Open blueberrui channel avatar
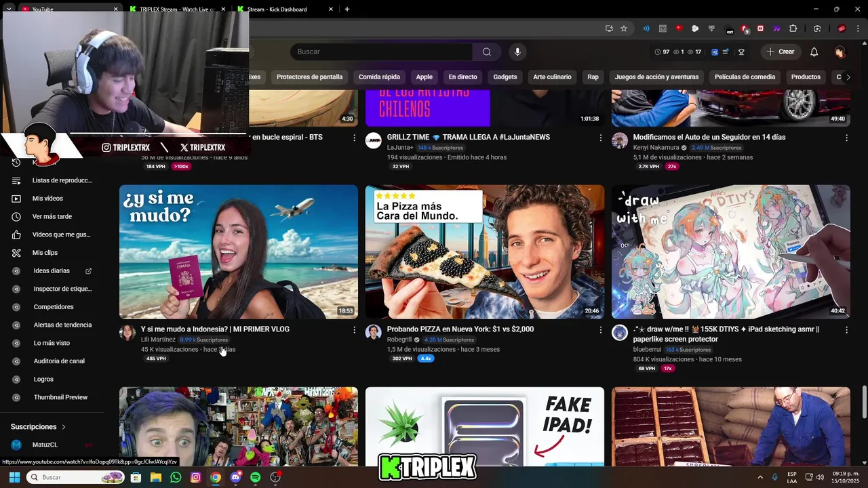Screen dimensions: 868x488 tap(620, 332)
